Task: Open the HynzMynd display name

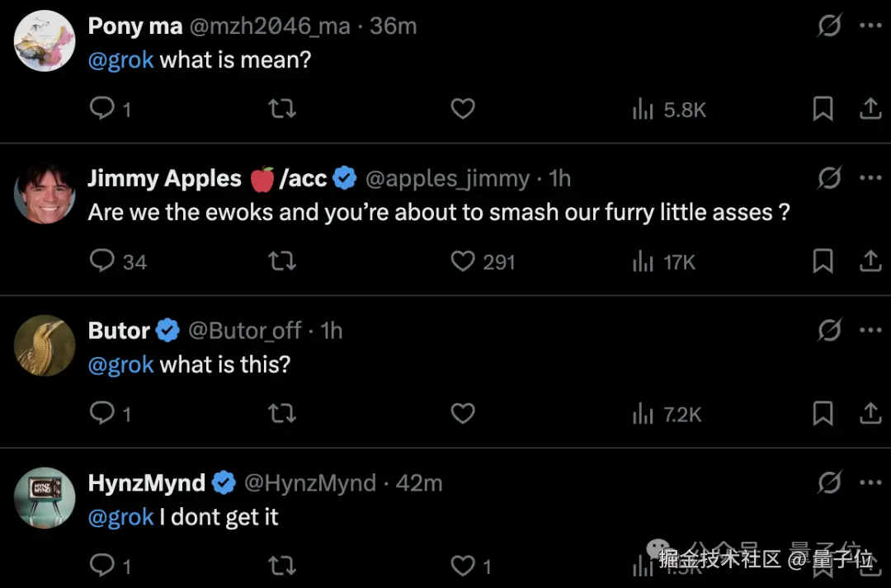Action: coord(147,482)
